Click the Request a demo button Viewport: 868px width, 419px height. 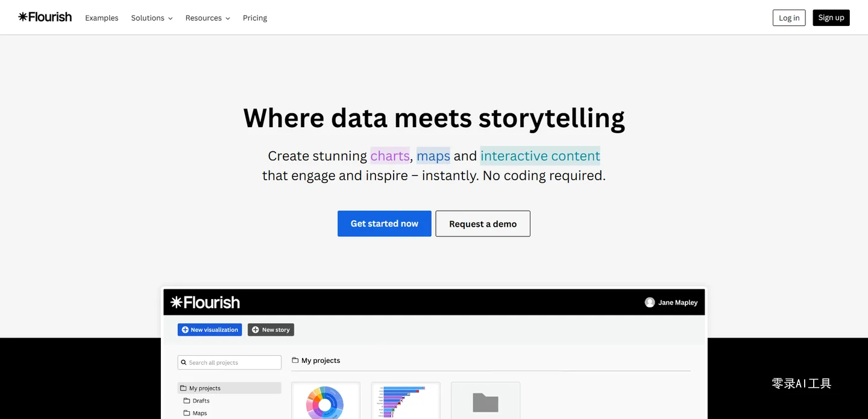point(483,224)
